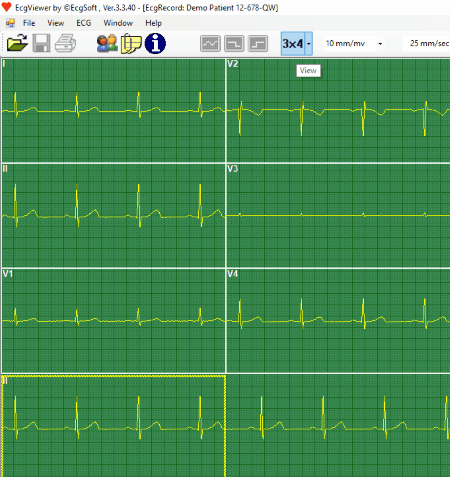This screenshot has width=450, height=477.
Task: Open the Window menu
Action: tap(118, 23)
